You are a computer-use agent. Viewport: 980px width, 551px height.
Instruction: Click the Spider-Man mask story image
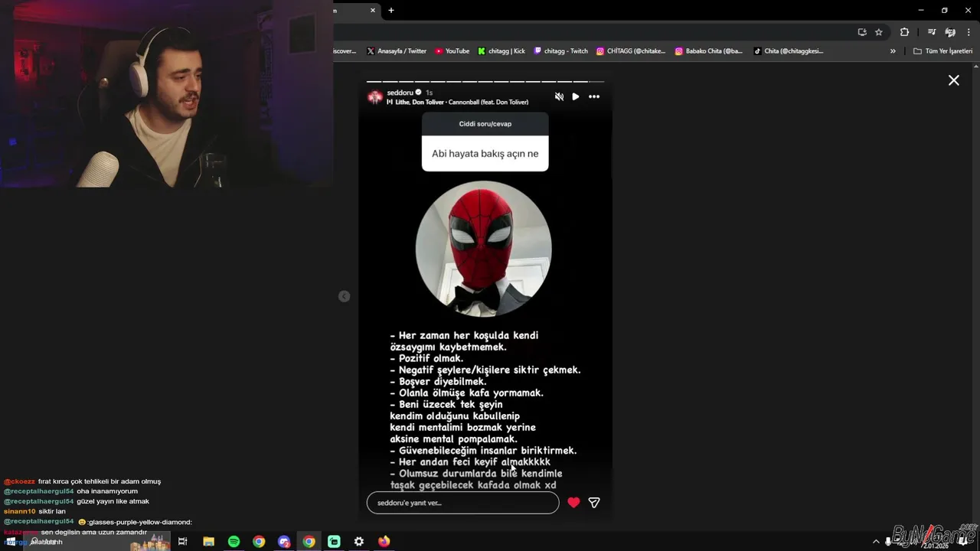483,249
